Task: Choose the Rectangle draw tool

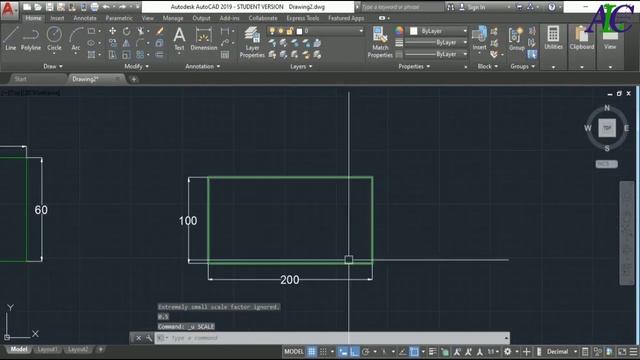Action: (91, 31)
